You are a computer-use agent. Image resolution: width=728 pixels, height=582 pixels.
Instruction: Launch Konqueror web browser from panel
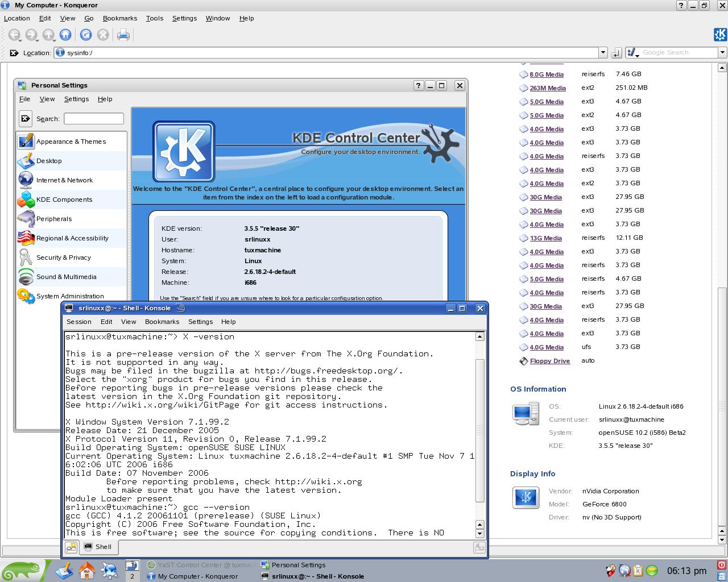[110, 570]
